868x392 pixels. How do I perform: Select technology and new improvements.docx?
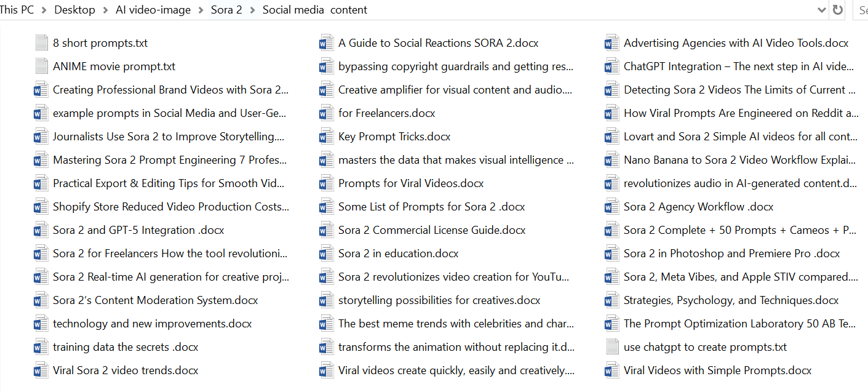click(153, 324)
